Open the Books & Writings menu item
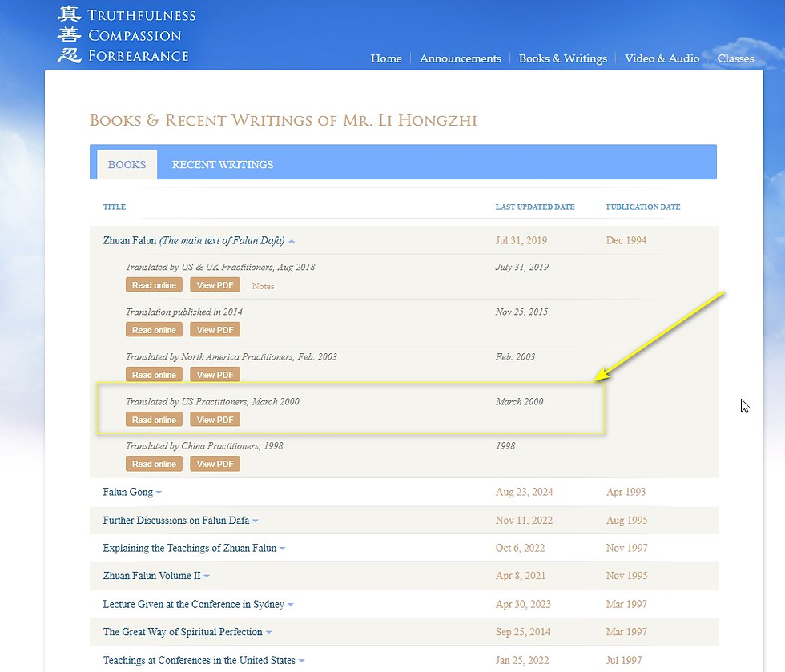 tap(562, 58)
